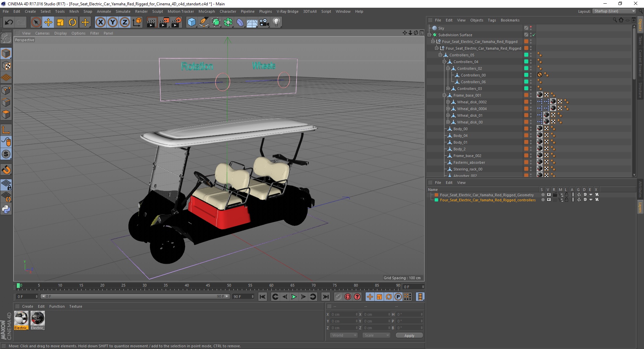644x349 pixels.
Task: Switch to Points mode
Action: tap(6, 90)
